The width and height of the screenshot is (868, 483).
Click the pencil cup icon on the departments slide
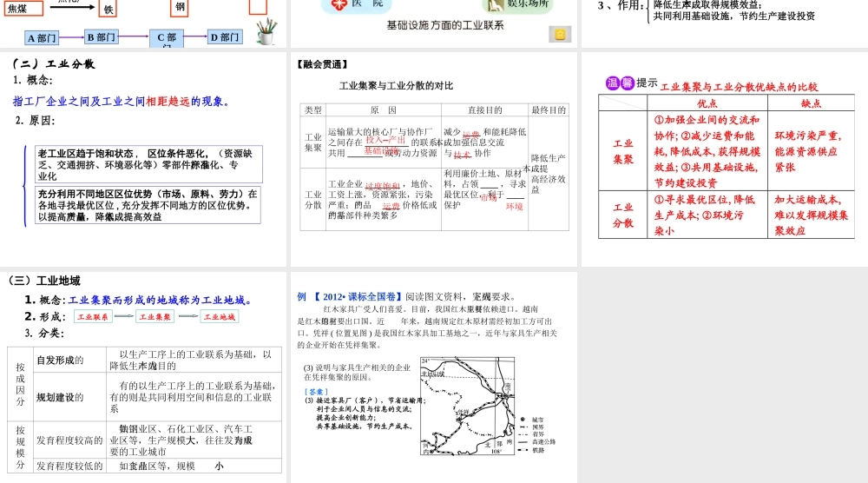click(x=266, y=31)
